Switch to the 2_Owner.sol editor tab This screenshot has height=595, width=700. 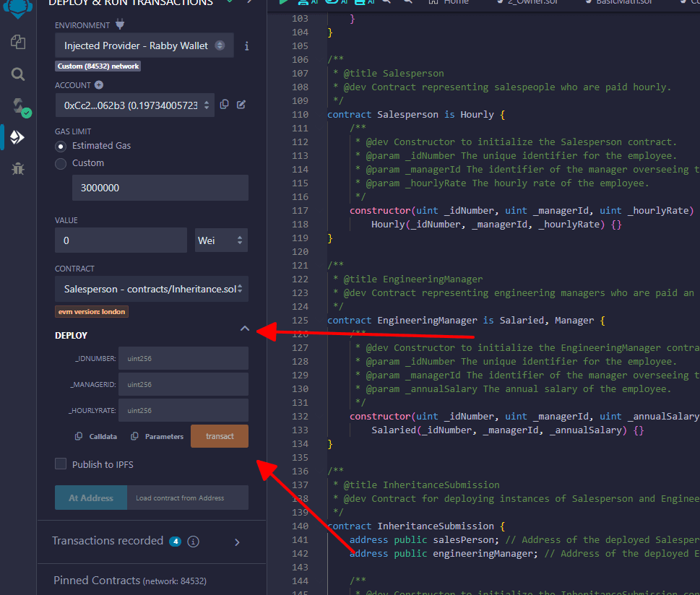(x=527, y=3)
